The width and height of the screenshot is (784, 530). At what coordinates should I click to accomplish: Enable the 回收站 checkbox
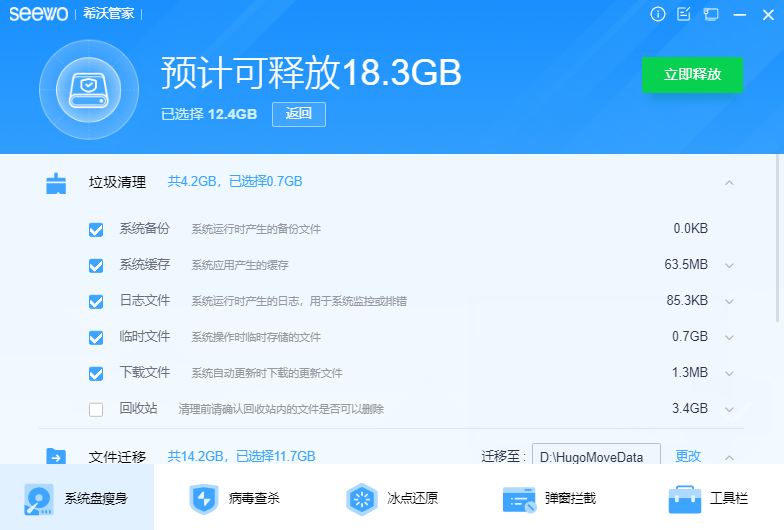pos(96,409)
